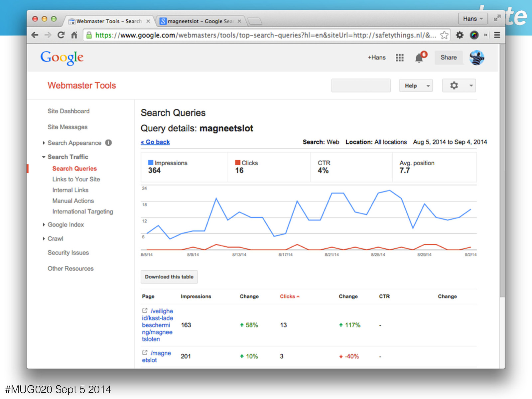Click the Webmaster Tools search box
The height and width of the screenshot is (399, 532).
(x=361, y=86)
